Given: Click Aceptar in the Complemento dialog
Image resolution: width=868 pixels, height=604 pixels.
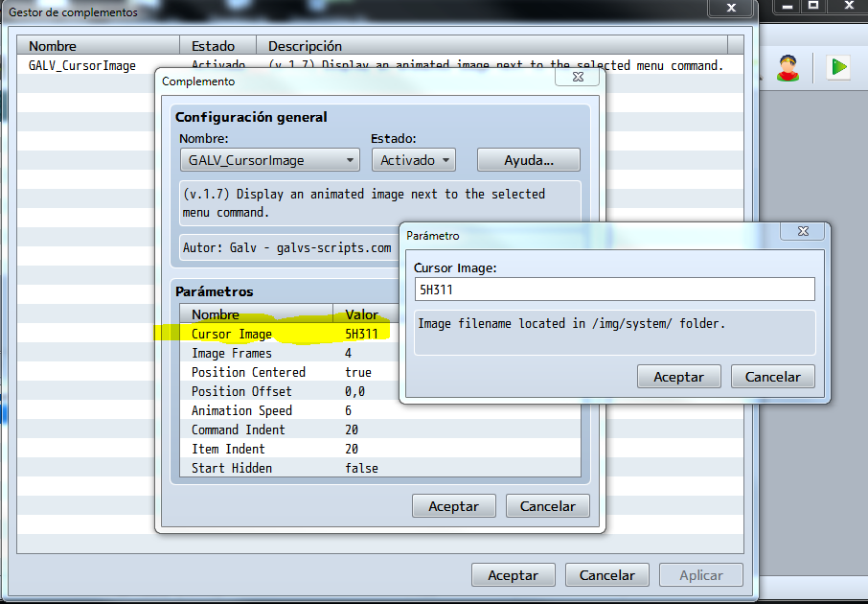Looking at the screenshot, I should click(453, 505).
